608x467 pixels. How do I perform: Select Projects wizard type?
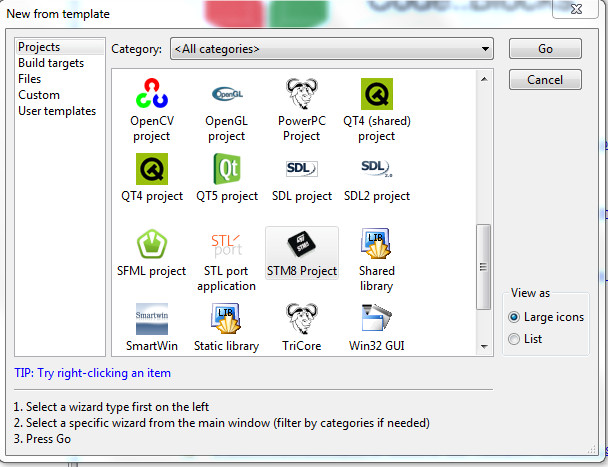[x=60, y=47]
